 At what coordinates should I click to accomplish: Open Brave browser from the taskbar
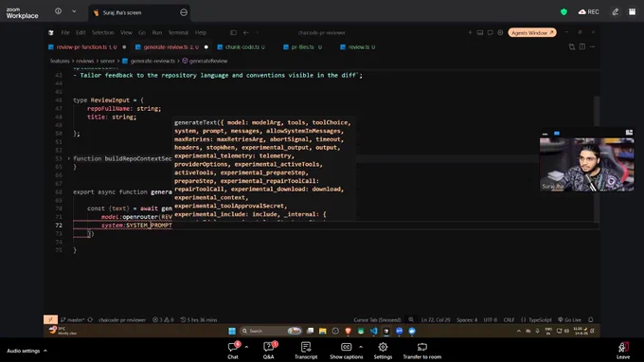point(348,331)
